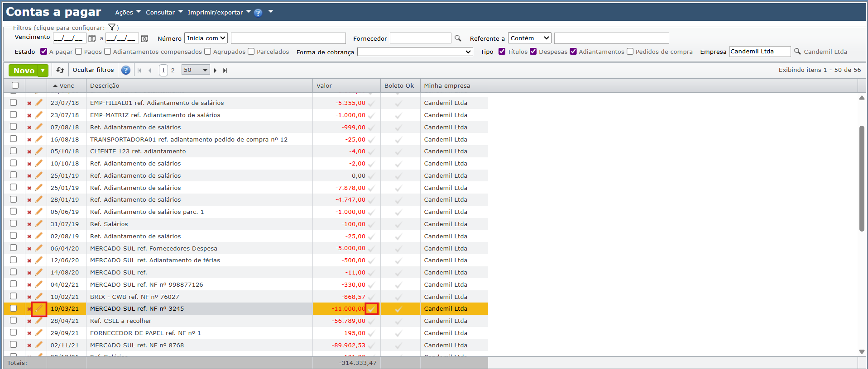Click the Novo button

[24, 71]
